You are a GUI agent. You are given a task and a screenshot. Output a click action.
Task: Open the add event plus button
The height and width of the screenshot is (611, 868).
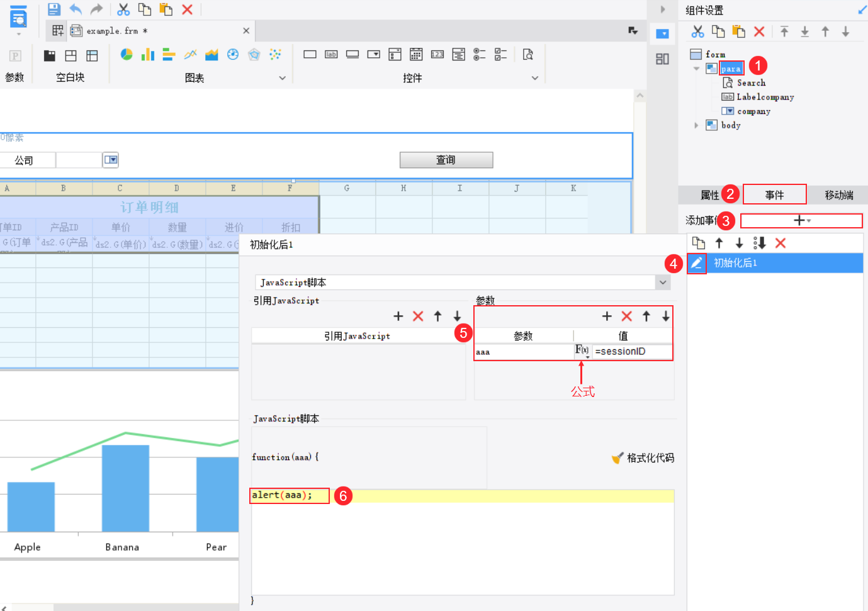[x=801, y=220]
